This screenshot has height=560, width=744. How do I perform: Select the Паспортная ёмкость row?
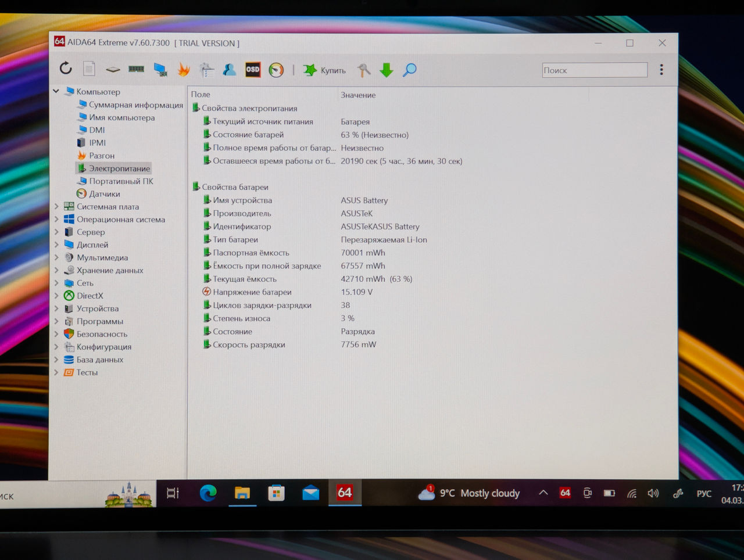click(x=433, y=253)
